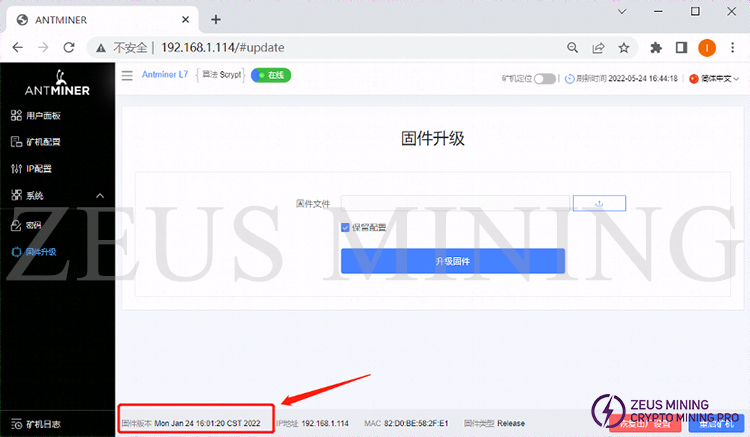Reload the page with browser refresh icon
750x437 pixels.
point(69,47)
